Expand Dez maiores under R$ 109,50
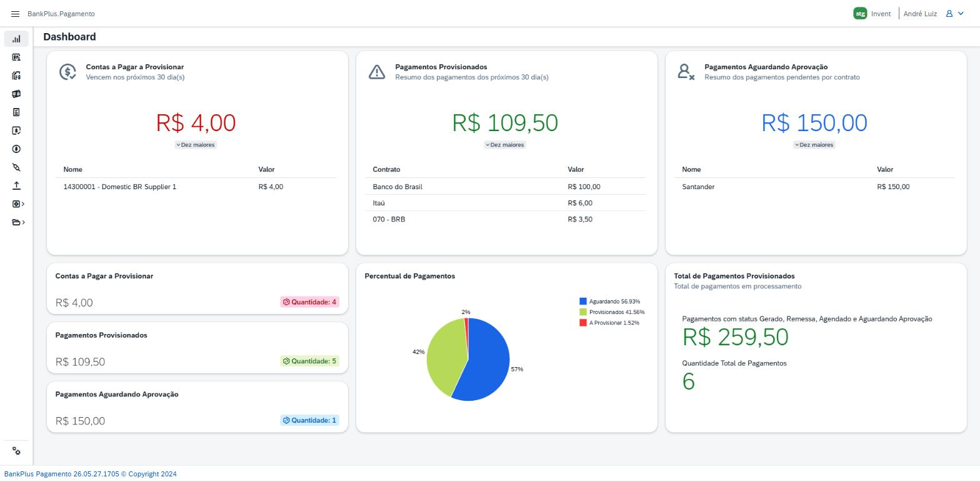 505,145
